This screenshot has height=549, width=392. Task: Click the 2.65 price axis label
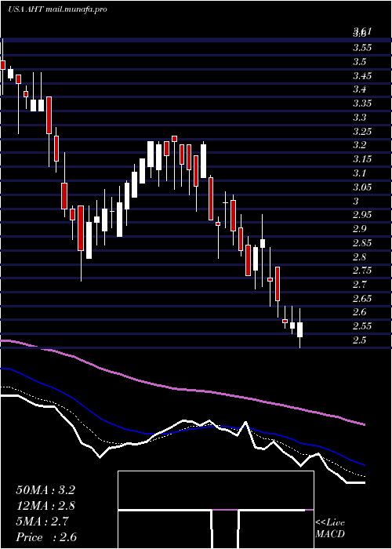pyautogui.click(x=362, y=298)
